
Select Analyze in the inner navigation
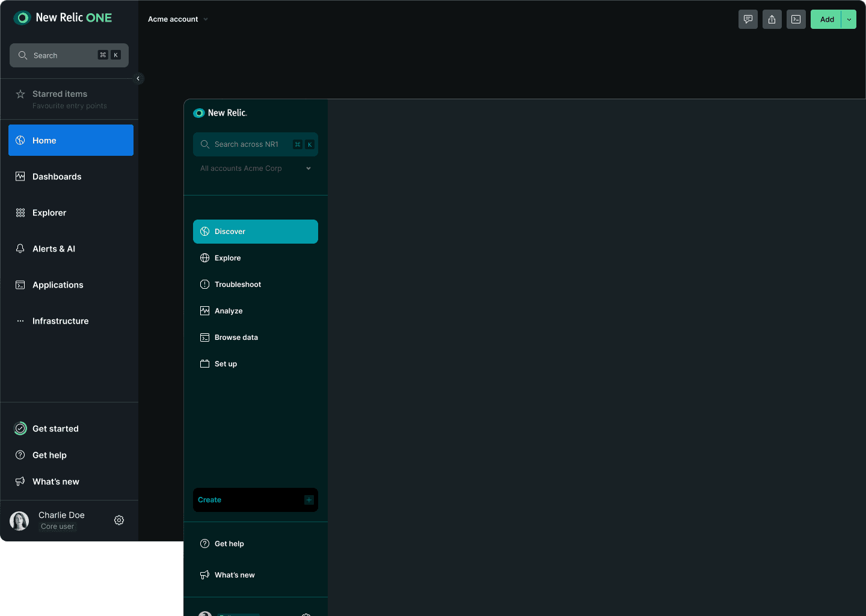pyautogui.click(x=256, y=311)
